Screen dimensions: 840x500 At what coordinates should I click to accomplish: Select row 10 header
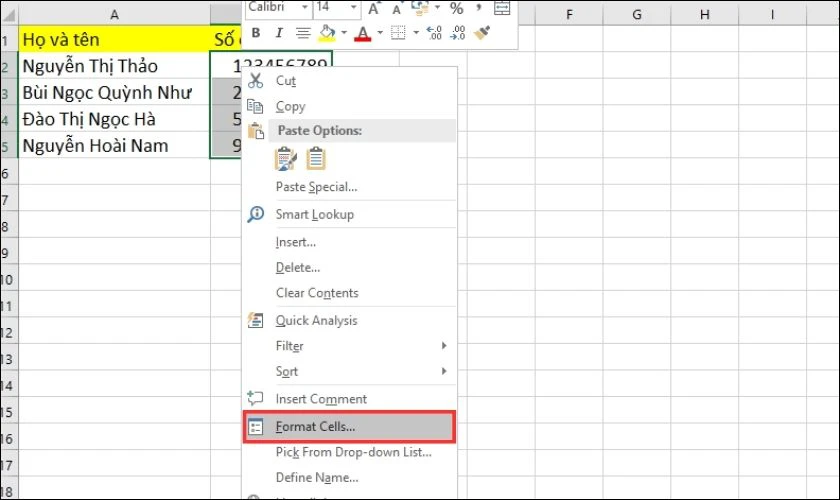pos(9,279)
